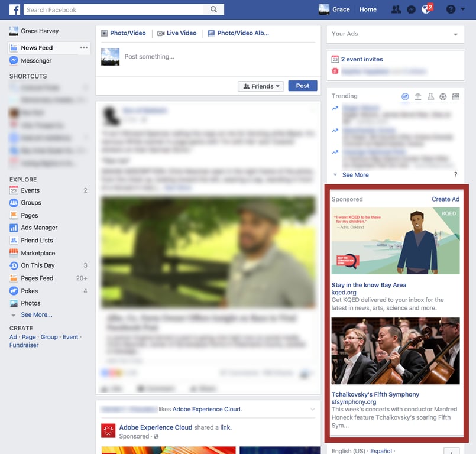This screenshot has width=476, height=454.
Task: Open the friend requests icon
Action: click(396, 9)
